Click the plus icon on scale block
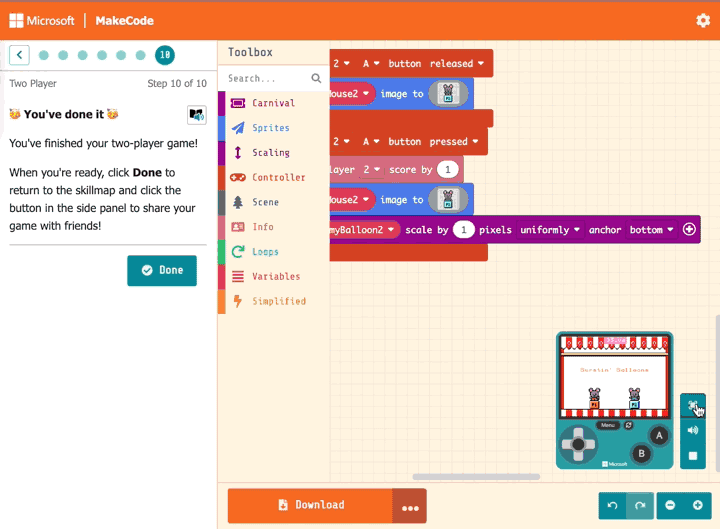The width and height of the screenshot is (720, 529). tap(689, 229)
